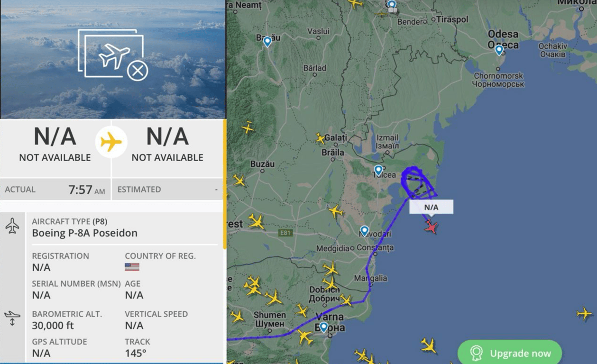Click the blue airport pin at Bacău

click(x=267, y=42)
